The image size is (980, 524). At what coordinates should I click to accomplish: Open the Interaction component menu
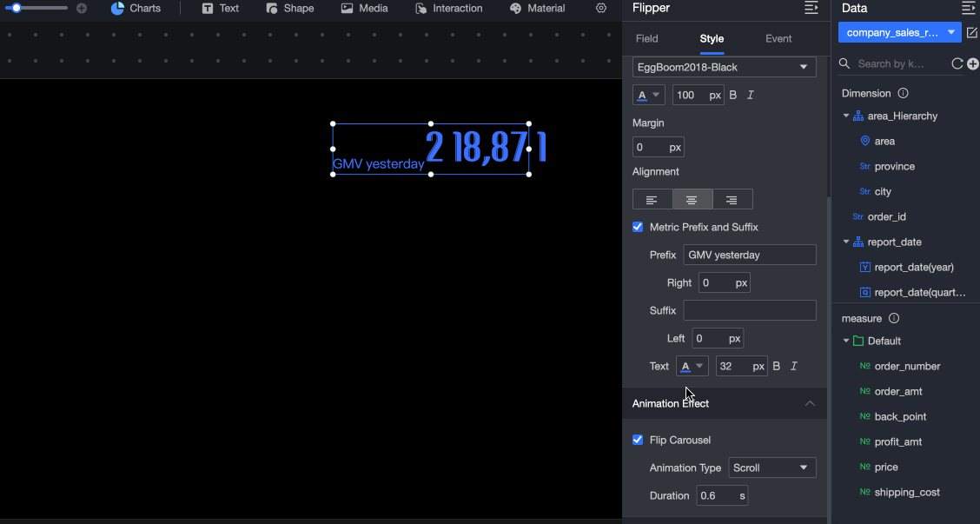449,8
